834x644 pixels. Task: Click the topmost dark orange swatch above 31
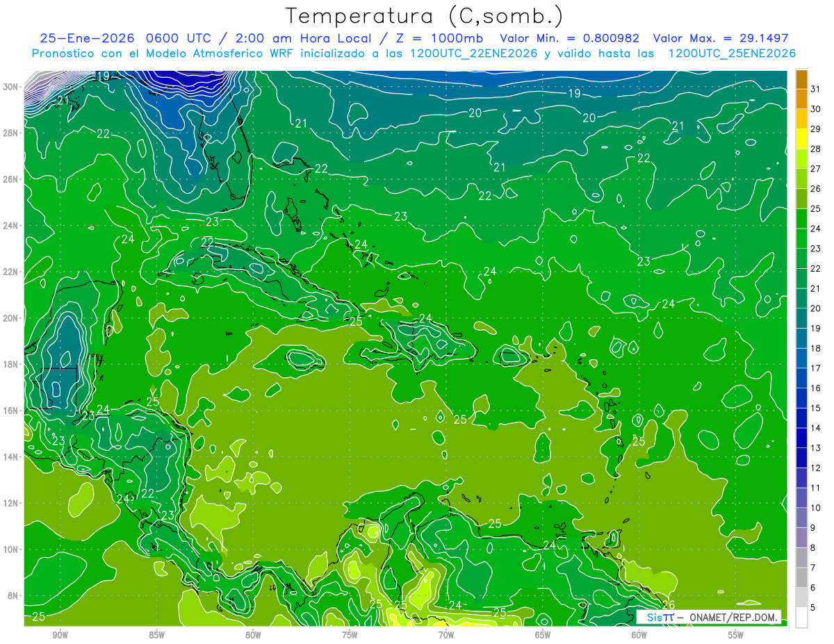tap(801, 79)
